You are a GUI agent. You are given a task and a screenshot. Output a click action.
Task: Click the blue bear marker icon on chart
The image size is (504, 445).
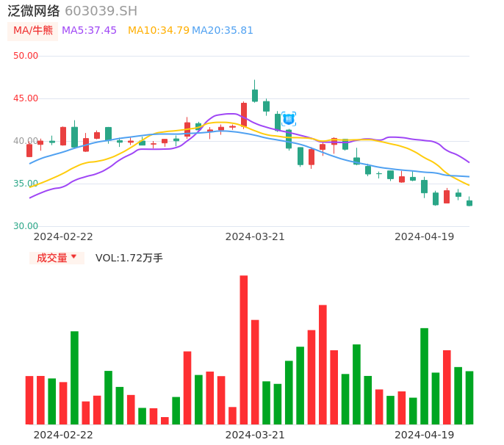pyautogui.click(x=288, y=119)
